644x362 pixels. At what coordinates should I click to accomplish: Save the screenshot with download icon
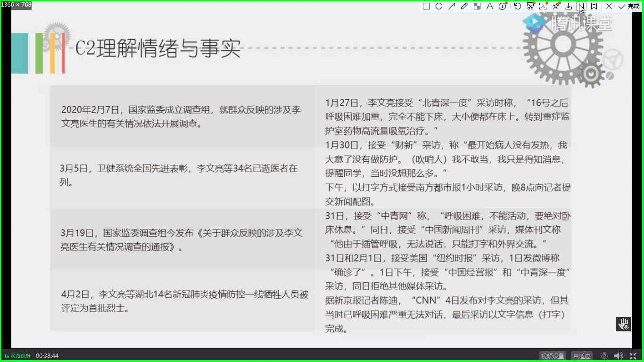569,6
